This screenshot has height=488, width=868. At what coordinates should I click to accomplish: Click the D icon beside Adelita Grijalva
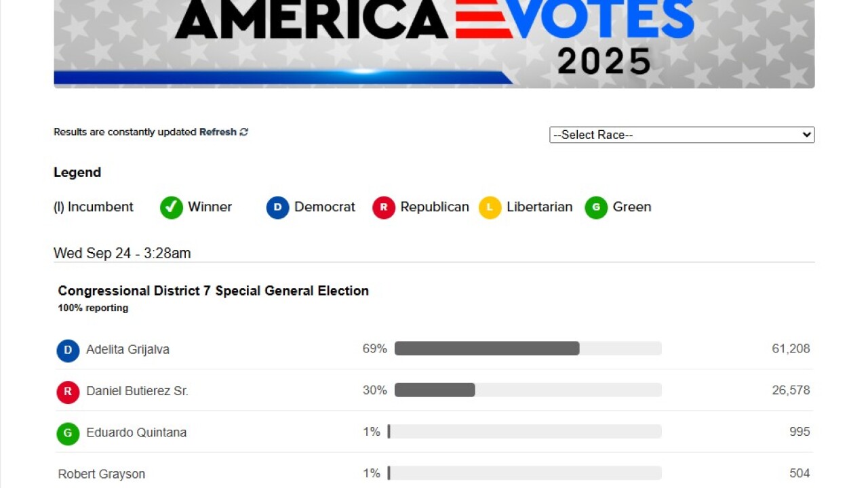click(67, 350)
